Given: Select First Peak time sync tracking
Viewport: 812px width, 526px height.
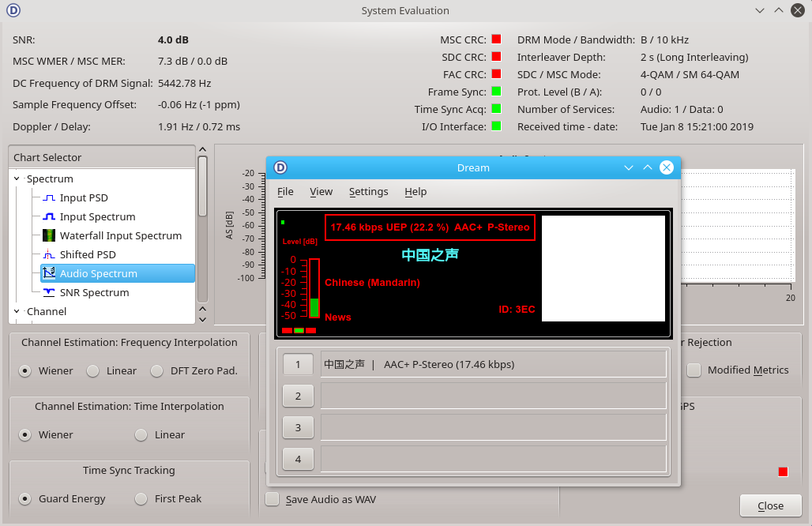Looking at the screenshot, I should 141,498.
